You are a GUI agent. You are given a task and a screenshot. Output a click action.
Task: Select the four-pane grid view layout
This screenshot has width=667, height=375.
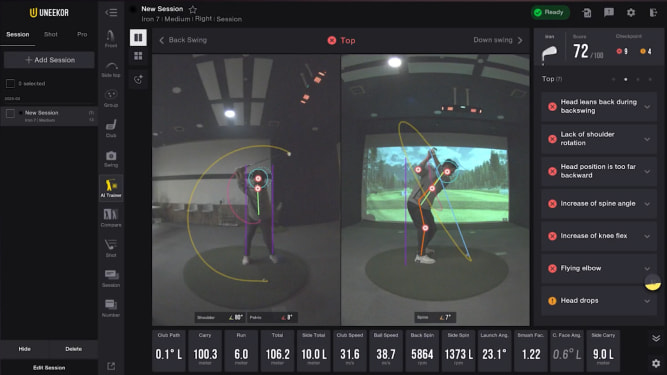[138, 56]
